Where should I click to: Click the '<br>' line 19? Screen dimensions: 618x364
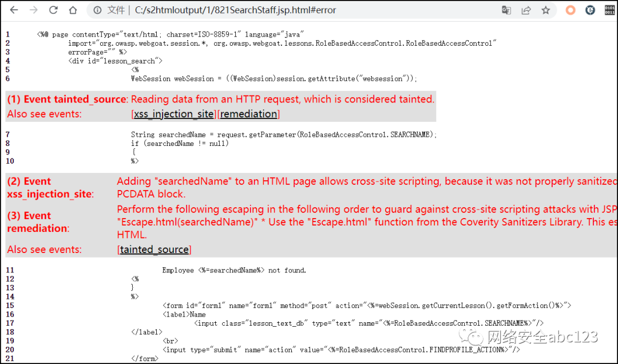pyautogui.click(x=170, y=341)
